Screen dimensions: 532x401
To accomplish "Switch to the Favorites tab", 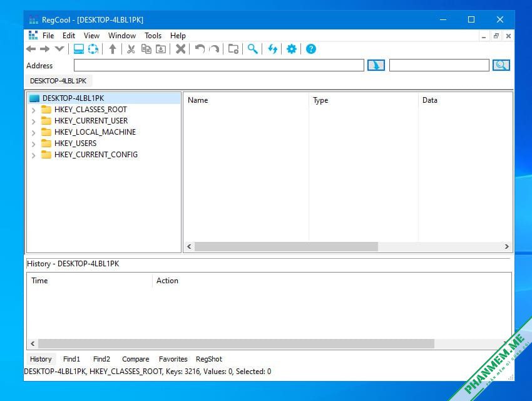I will 173,359.
